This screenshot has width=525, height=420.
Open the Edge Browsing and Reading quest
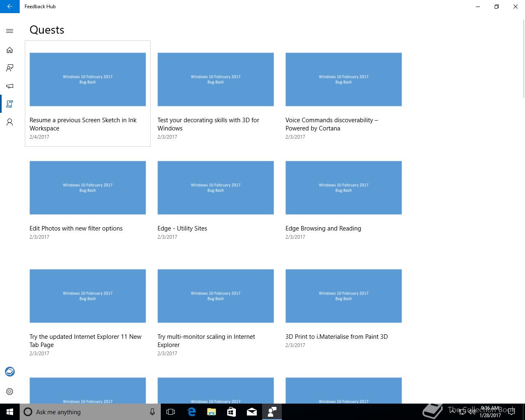pos(344,202)
